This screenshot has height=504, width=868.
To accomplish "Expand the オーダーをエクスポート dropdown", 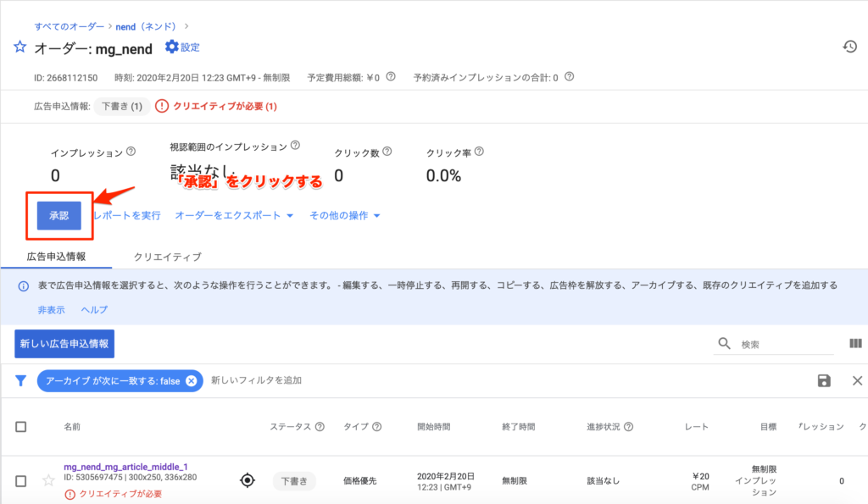I will (234, 215).
